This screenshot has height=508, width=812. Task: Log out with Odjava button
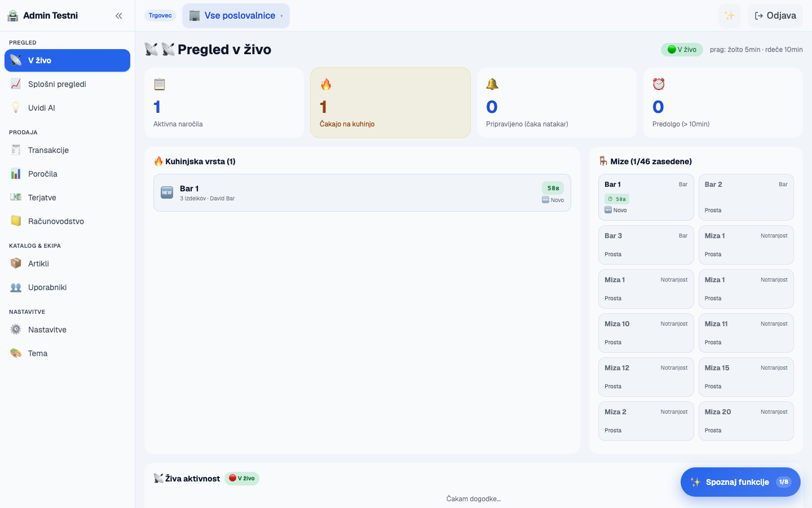tap(775, 16)
